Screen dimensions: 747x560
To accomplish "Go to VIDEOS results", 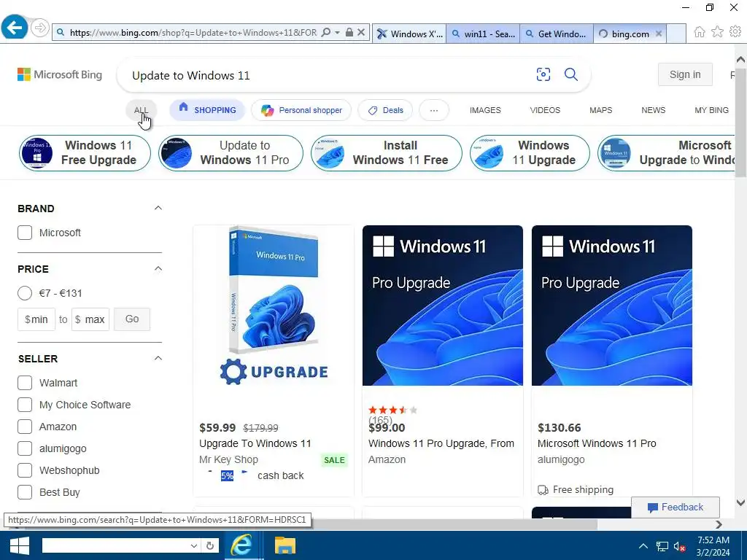I will point(545,110).
